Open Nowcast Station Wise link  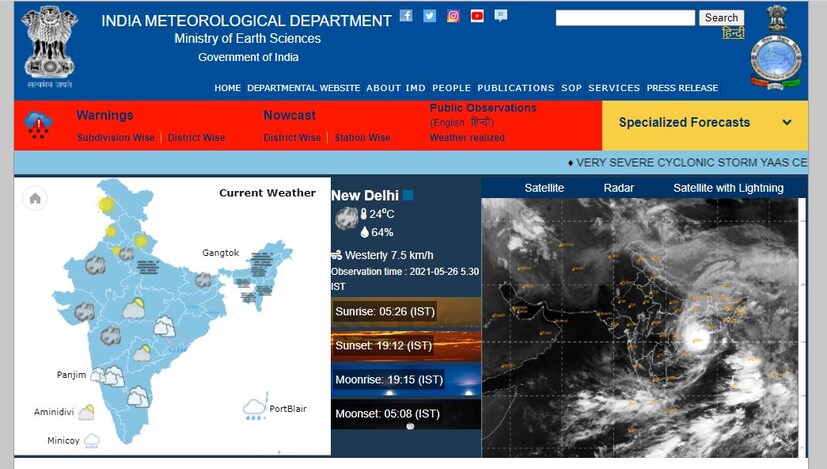click(x=362, y=138)
